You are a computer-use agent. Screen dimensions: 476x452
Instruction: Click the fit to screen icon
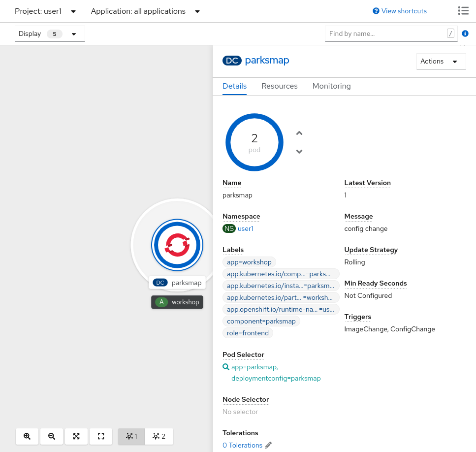(x=76, y=436)
